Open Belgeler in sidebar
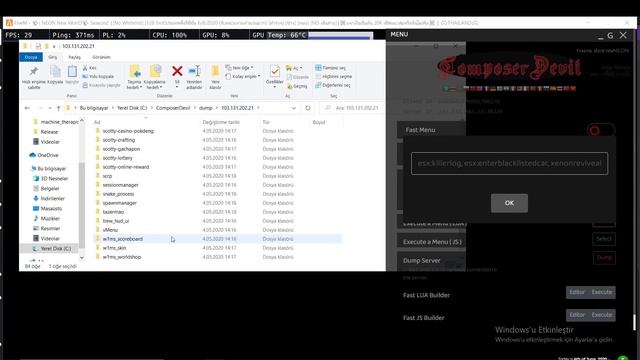Viewport: 640px width, 360px height. [46, 189]
